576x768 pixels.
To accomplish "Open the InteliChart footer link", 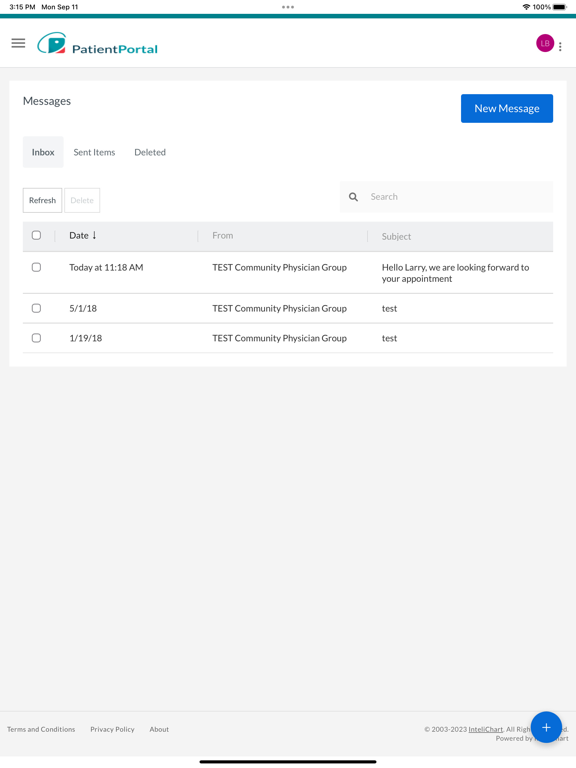I will (x=485, y=729).
